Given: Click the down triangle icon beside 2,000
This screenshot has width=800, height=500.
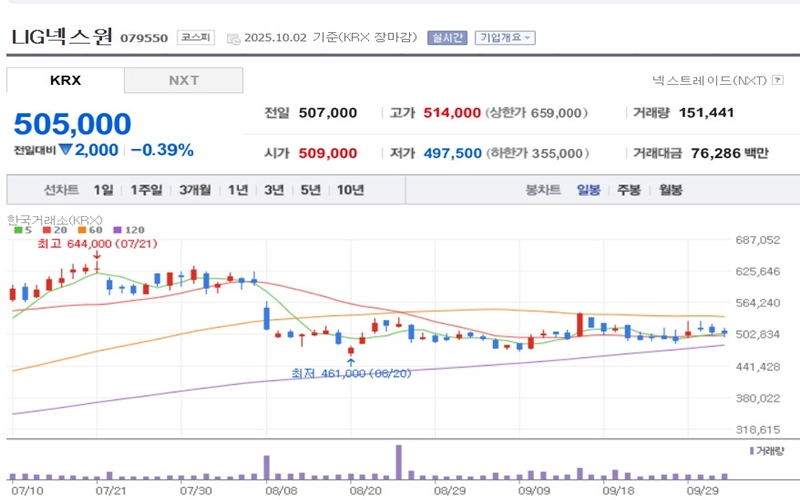Looking at the screenshot, I should pyautogui.click(x=65, y=149).
